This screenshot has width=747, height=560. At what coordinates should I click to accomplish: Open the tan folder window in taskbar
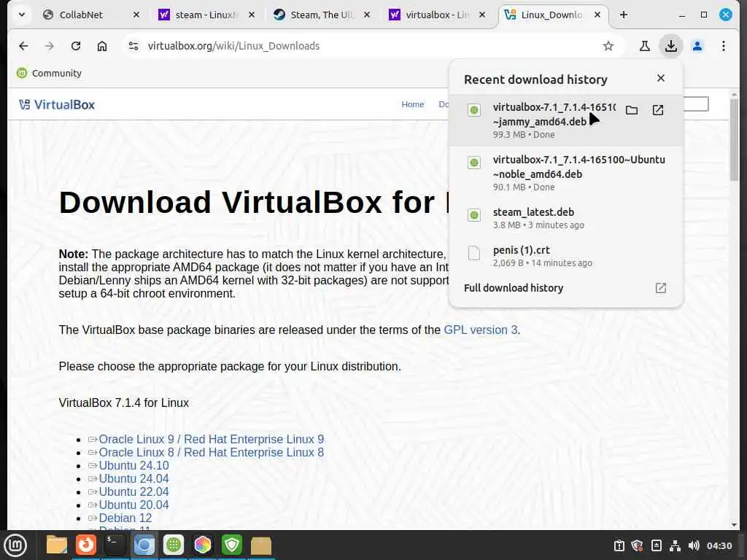(261, 545)
